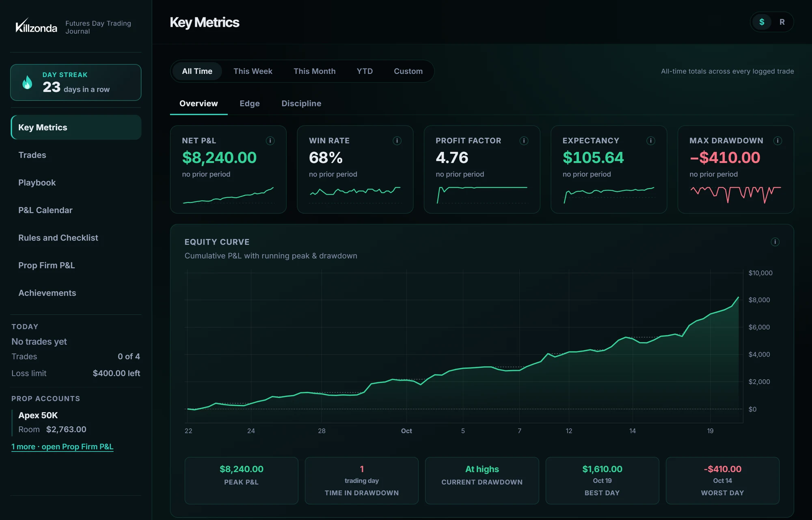Click the Current Drawdown 'At highs' card
The image size is (812, 520).
pos(482,481)
